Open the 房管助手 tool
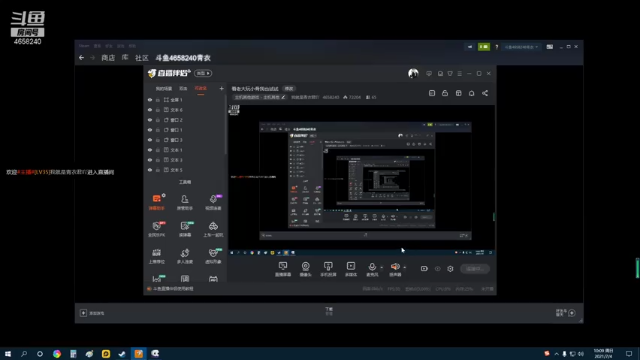Image resolution: width=640 pixels, height=360 pixels. [185, 202]
